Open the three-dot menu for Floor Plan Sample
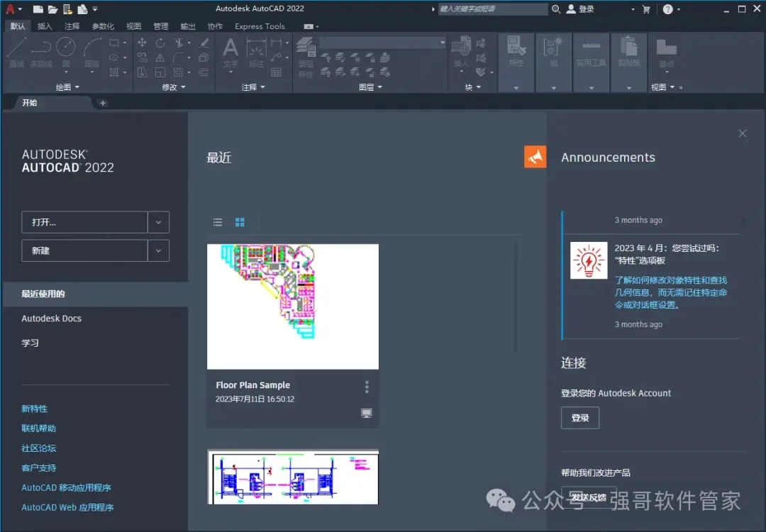This screenshot has height=532, width=766. pos(367,387)
